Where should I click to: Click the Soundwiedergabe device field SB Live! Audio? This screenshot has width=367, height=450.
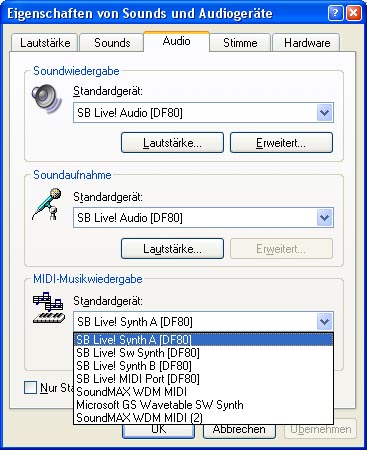click(x=203, y=113)
